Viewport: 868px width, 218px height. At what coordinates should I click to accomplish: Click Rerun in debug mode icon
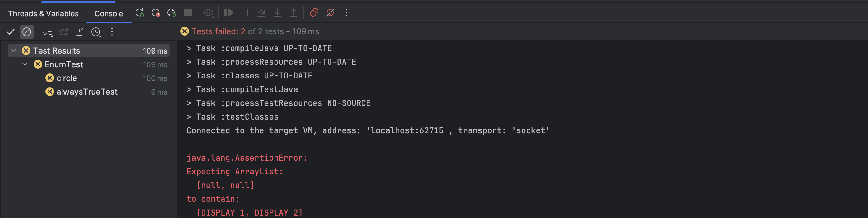coord(140,13)
